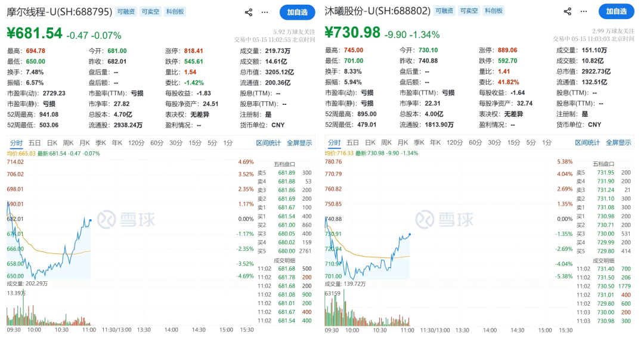Open 全屏显示 for 摩尔线程 chart
Screen dimensions: 644x339
[x=299, y=143]
